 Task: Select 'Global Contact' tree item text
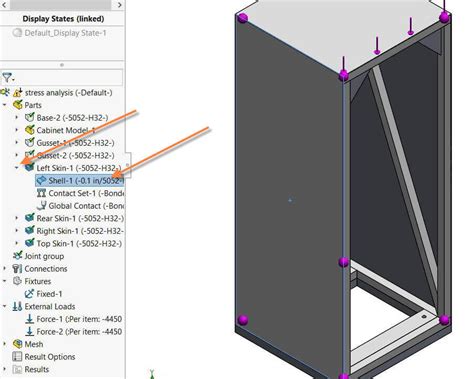pyautogui.click(x=75, y=206)
